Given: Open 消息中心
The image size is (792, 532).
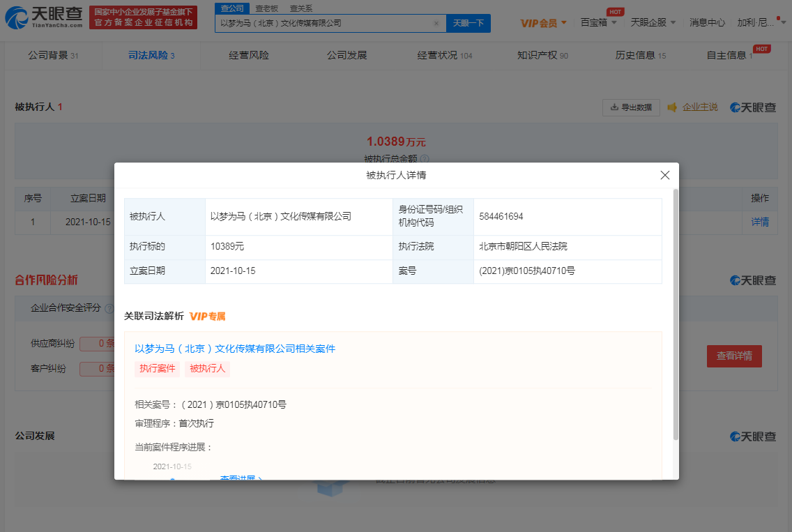Looking at the screenshot, I should click(x=707, y=23).
